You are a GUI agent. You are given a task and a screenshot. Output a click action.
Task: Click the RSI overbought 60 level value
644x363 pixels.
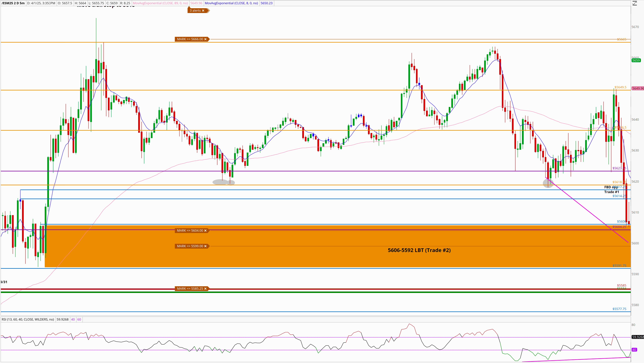coord(79,319)
